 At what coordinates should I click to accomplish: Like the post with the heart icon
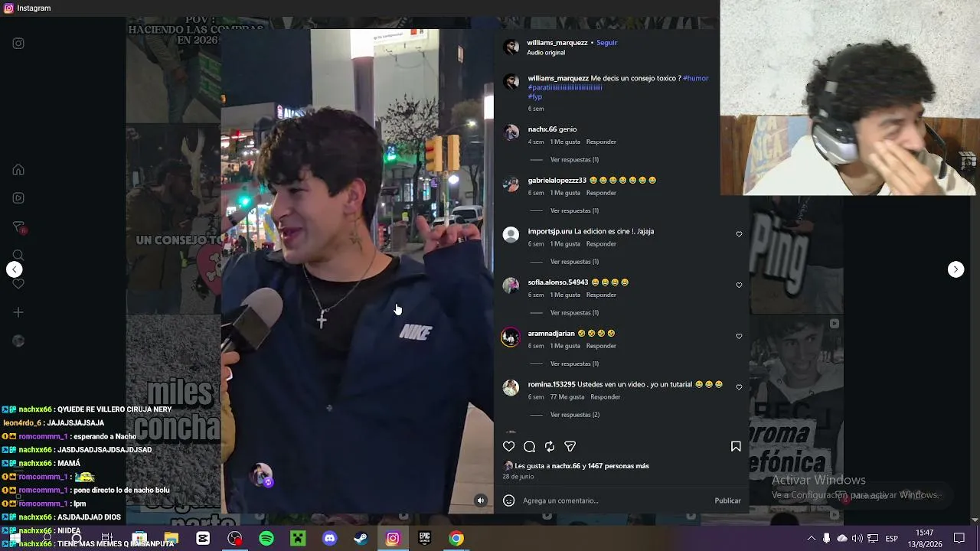509,446
